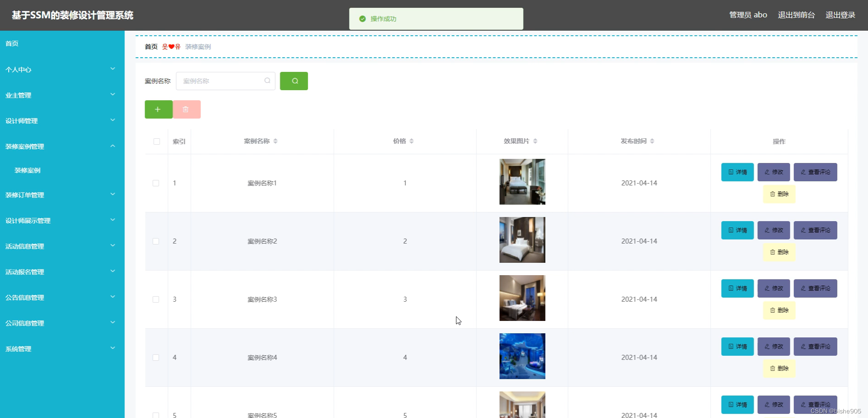Click the pink trash batch-delete button
The image size is (868, 418).
187,109
